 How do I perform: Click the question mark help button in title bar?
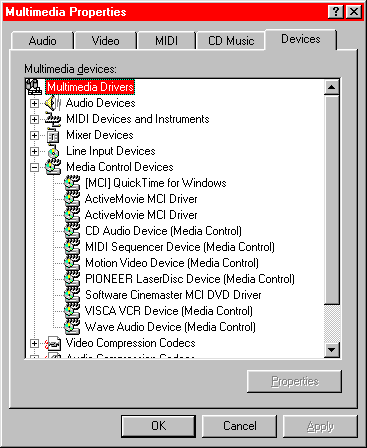tap(336, 12)
